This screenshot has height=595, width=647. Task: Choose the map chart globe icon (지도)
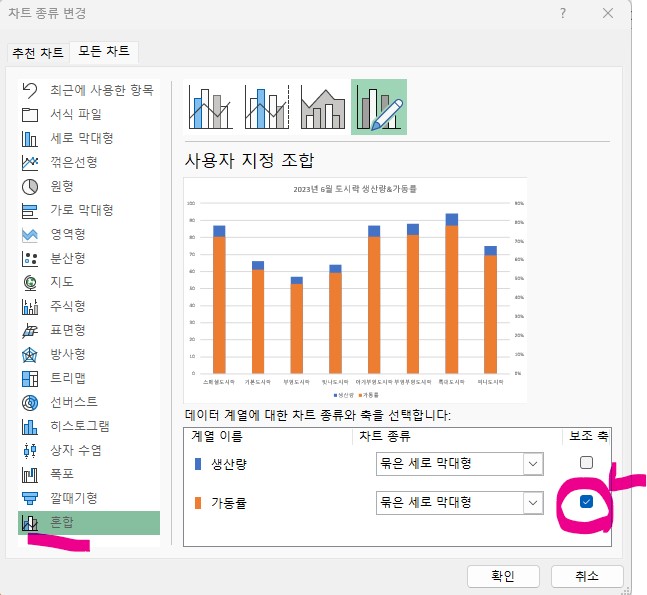(30, 283)
